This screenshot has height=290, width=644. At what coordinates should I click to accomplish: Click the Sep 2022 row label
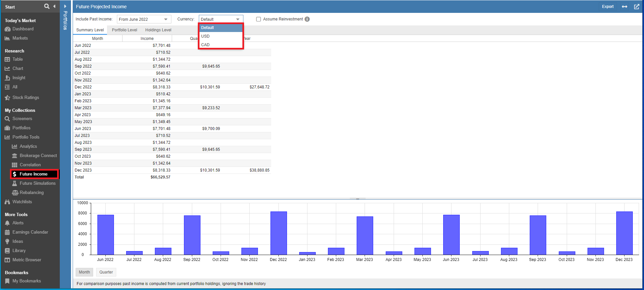click(83, 66)
